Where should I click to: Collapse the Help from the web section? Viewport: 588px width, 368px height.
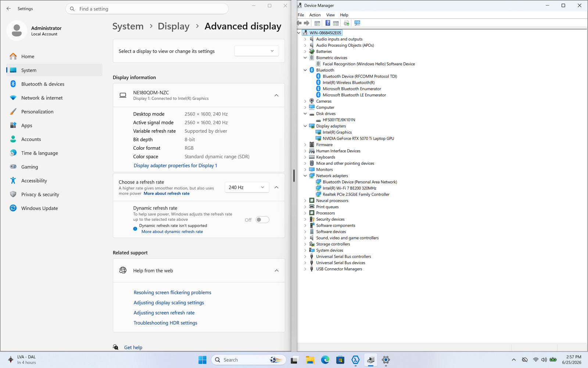[x=276, y=270]
